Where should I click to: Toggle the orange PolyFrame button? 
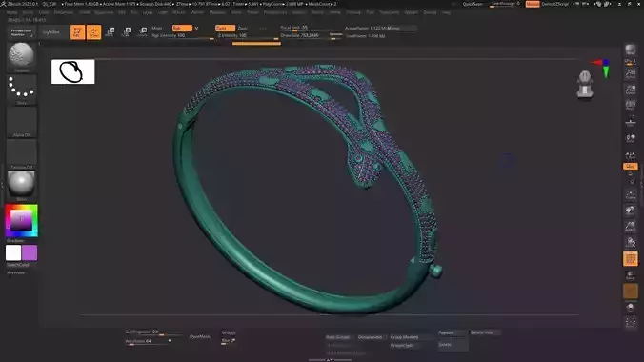click(630, 259)
